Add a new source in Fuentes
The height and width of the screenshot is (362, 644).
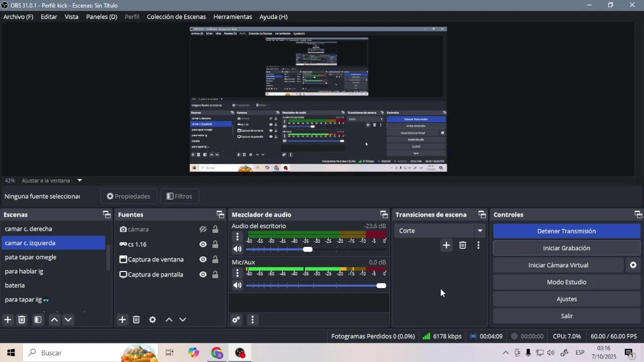click(x=122, y=320)
